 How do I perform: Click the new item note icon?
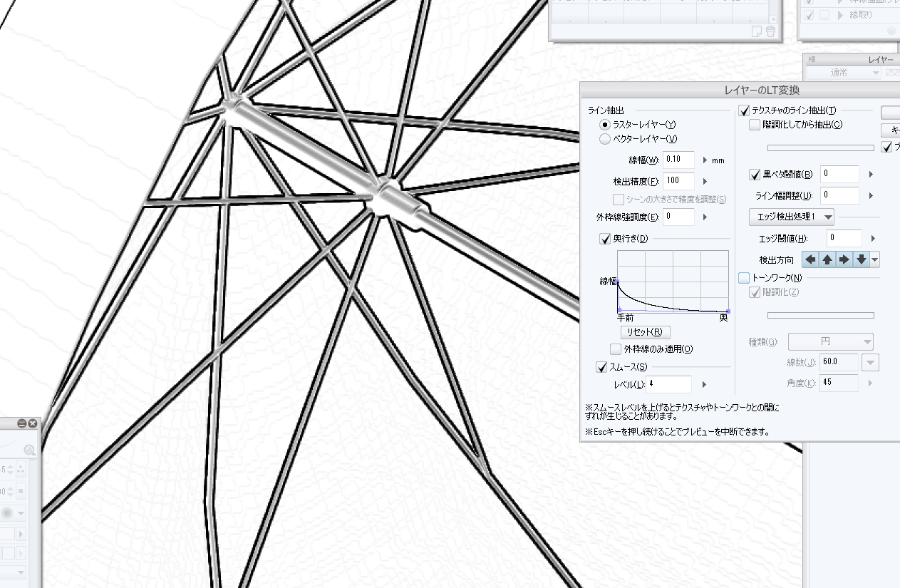tap(757, 31)
